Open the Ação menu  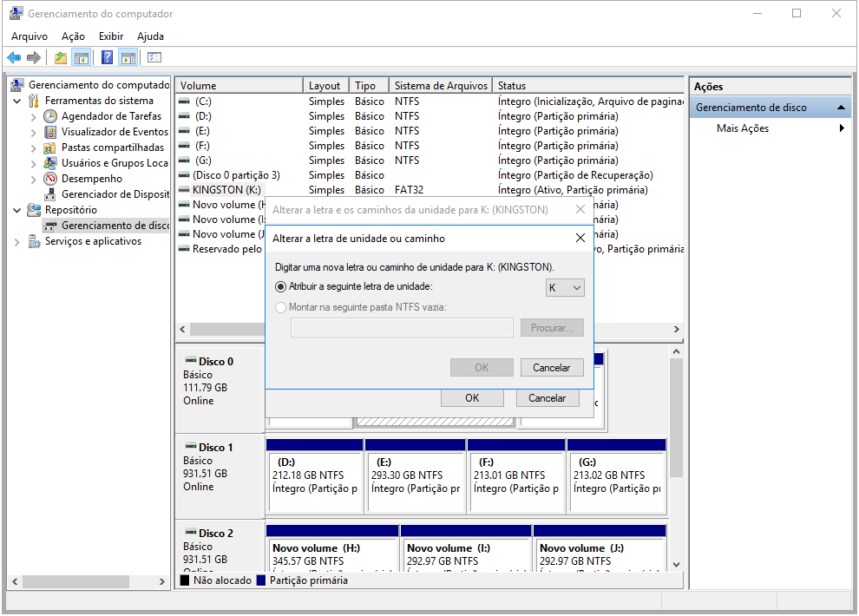tap(73, 36)
